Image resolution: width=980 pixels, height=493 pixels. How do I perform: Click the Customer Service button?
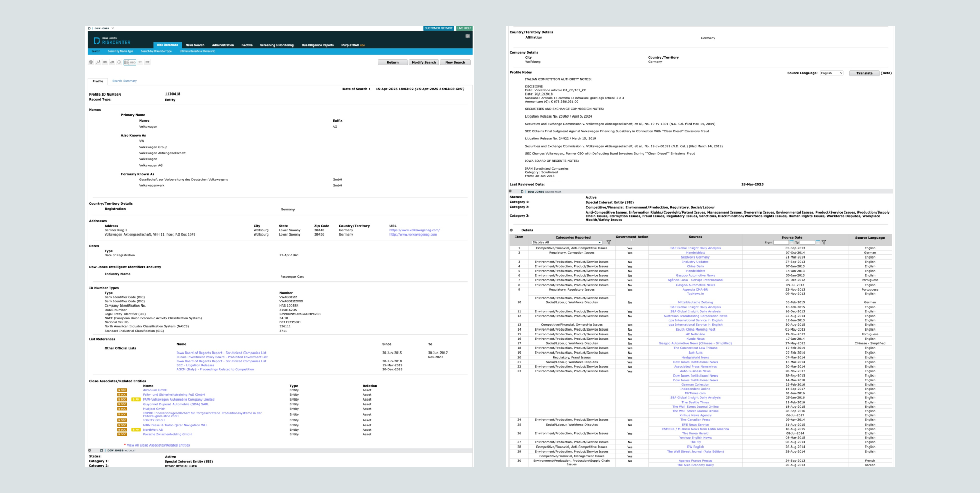coord(438,28)
